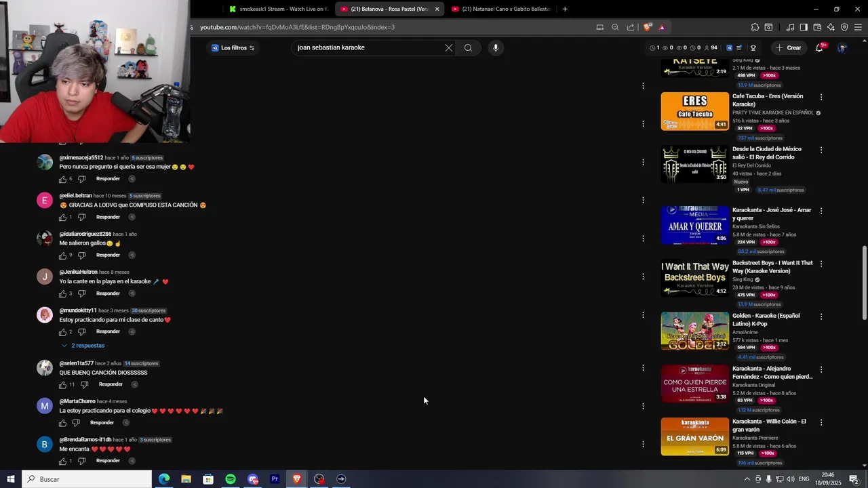Show hidden system tray icons chevron
Image resolution: width=868 pixels, height=488 pixels.
[747, 479]
